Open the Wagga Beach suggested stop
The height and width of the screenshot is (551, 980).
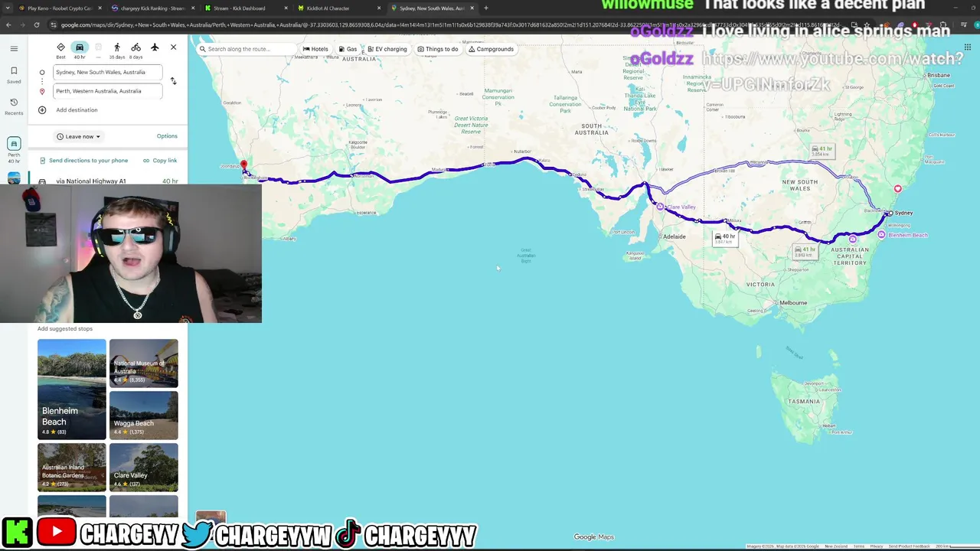(x=143, y=415)
